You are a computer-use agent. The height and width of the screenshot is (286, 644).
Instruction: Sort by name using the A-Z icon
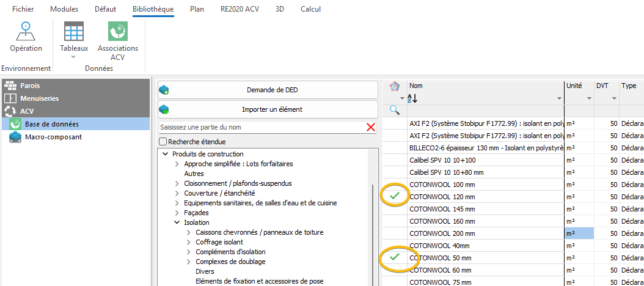point(412,98)
